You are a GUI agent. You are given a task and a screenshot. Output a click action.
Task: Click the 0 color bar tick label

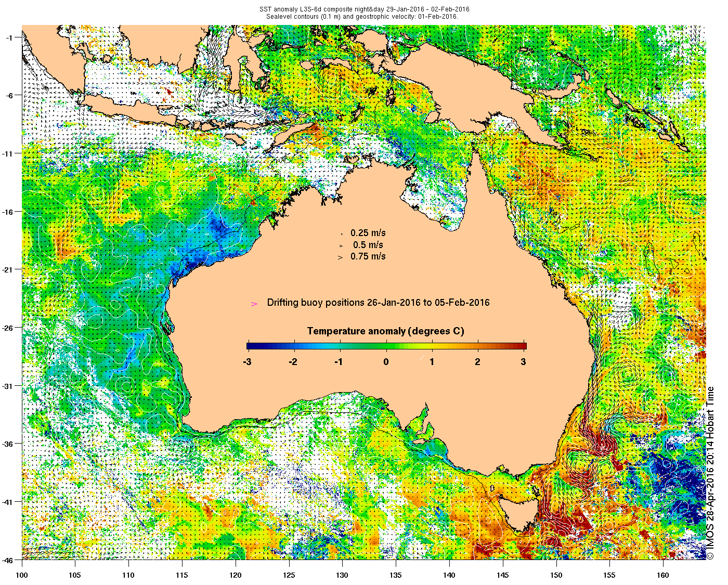[386, 362]
